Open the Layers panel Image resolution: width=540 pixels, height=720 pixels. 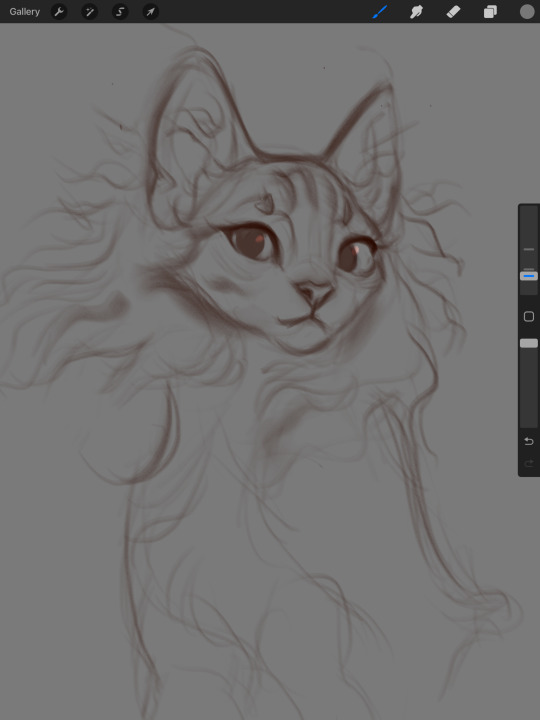click(x=490, y=12)
